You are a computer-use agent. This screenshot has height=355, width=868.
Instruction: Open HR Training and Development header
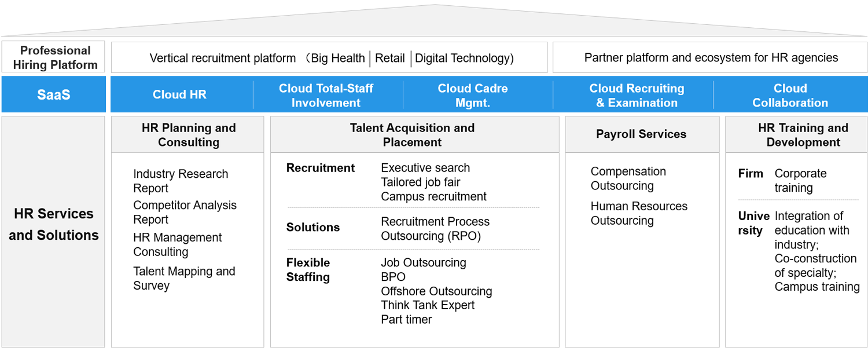[803, 135]
